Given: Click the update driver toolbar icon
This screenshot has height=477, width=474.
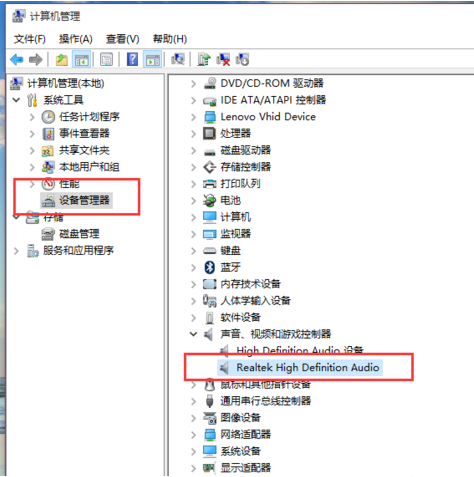Looking at the screenshot, I should (x=204, y=60).
